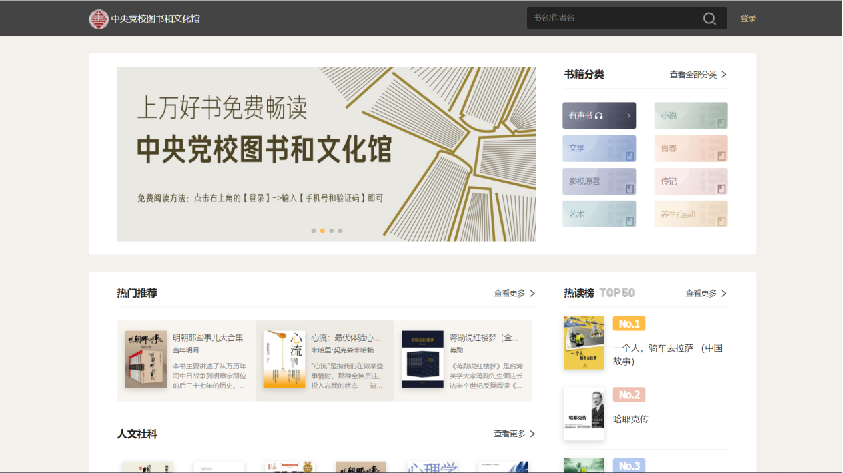This screenshot has height=473, width=843.
Task: Select the 影视原著 category tile
Action: click(x=599, y=181)
